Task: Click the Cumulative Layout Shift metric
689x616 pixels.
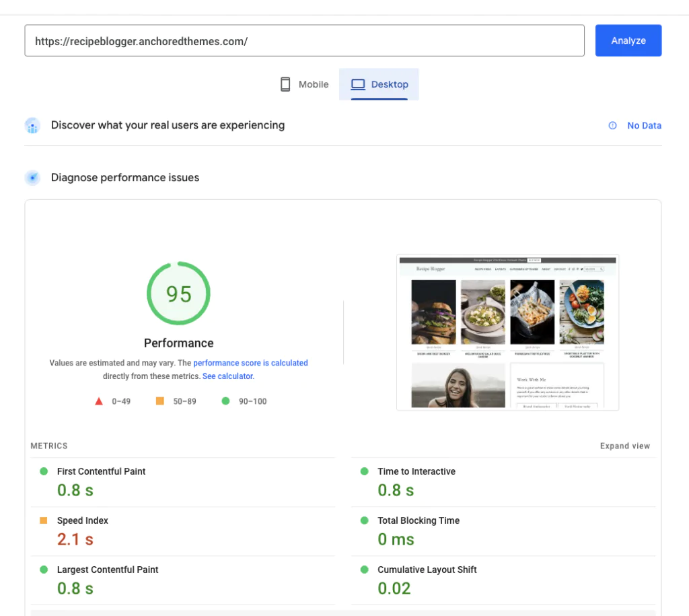Action: click(427, 570)
